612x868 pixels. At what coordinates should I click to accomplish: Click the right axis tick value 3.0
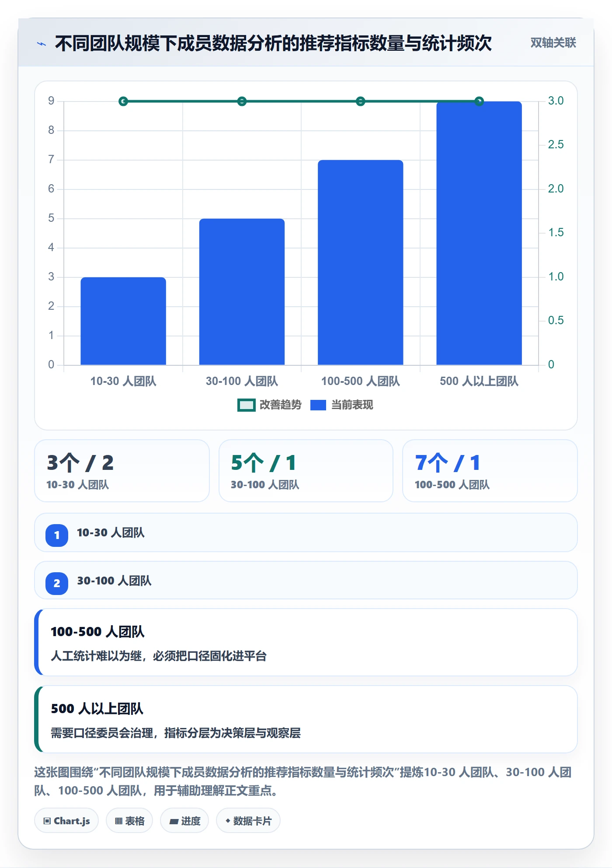556,101
